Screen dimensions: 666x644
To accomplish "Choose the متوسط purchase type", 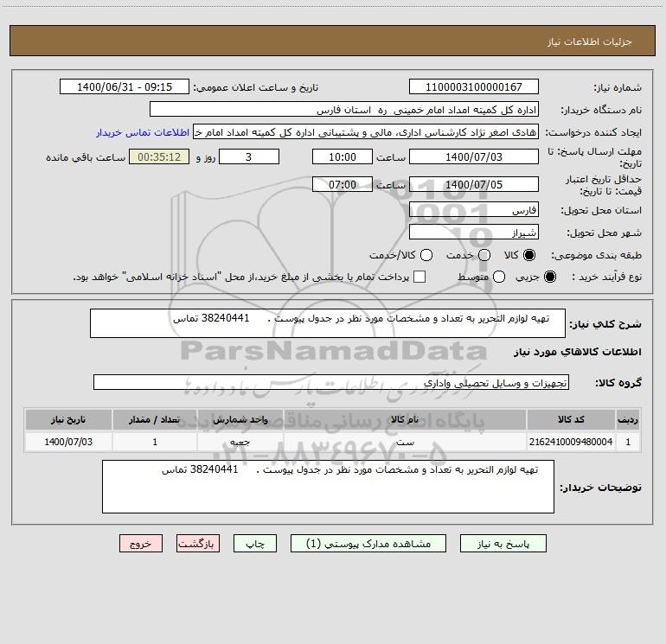I will tap(499, 277).
